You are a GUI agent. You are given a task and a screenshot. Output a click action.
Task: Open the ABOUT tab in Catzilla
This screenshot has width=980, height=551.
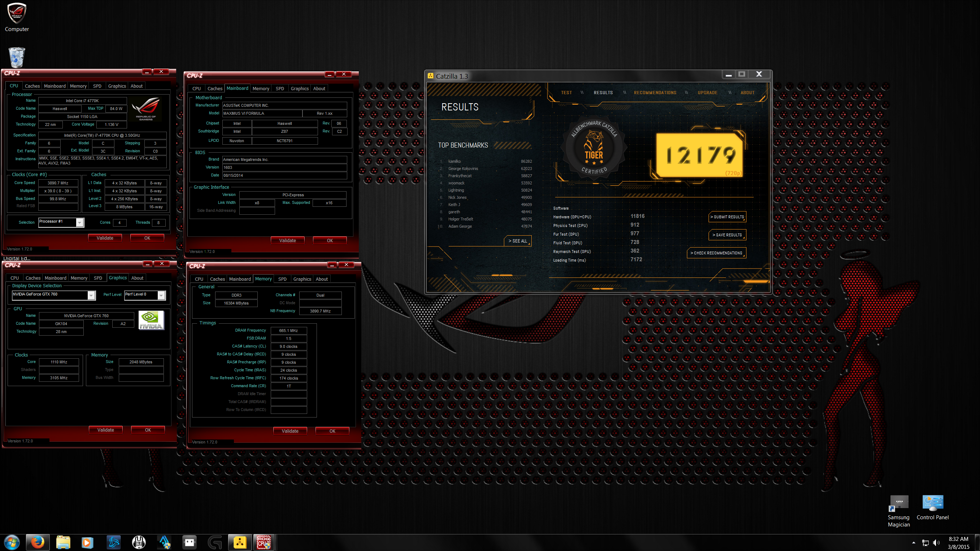[747, 93]
